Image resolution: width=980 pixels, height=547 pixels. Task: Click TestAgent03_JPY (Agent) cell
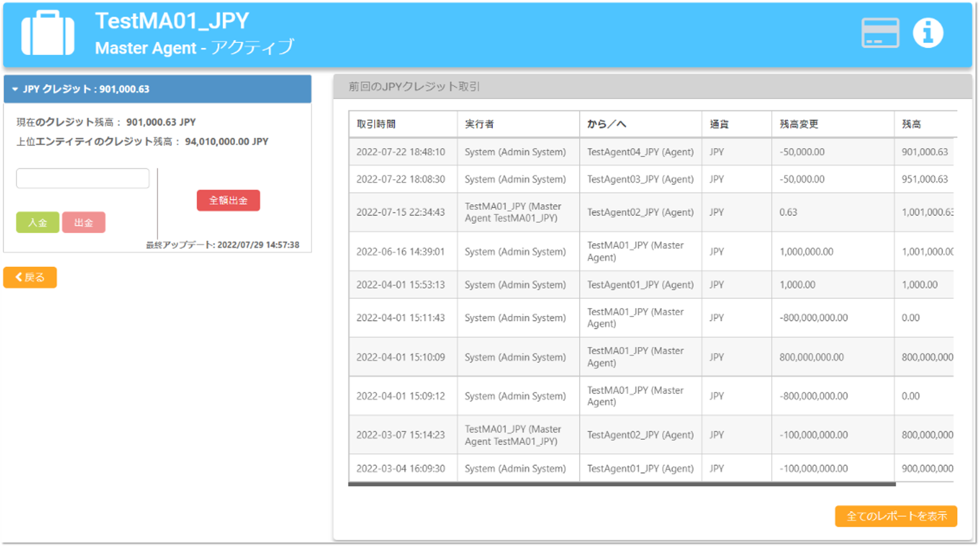coord(640,179)
